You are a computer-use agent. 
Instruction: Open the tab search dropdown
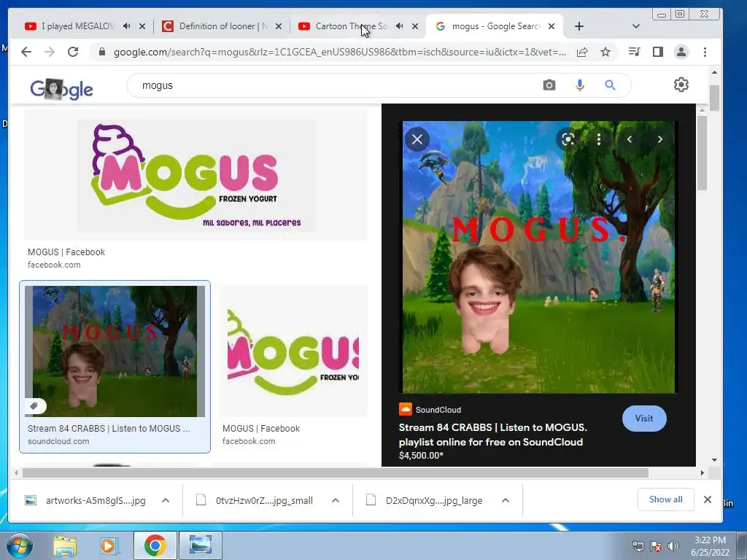(635, 26)
